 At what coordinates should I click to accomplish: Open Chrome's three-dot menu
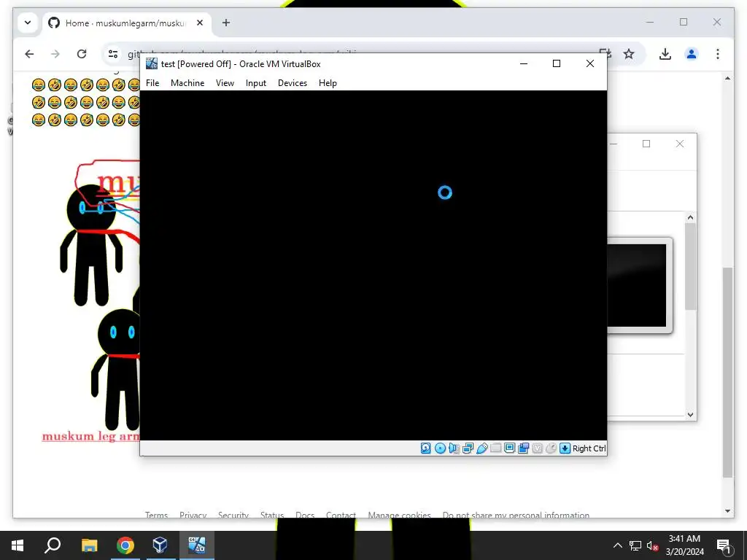point(718,54)
